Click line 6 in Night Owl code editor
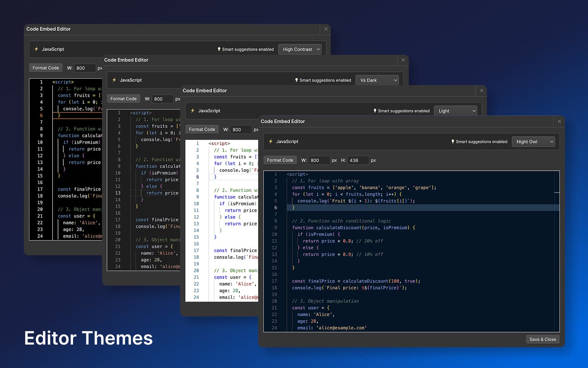Image resolution: width=588 pixels, height=368 pixels. click(413, 207)
